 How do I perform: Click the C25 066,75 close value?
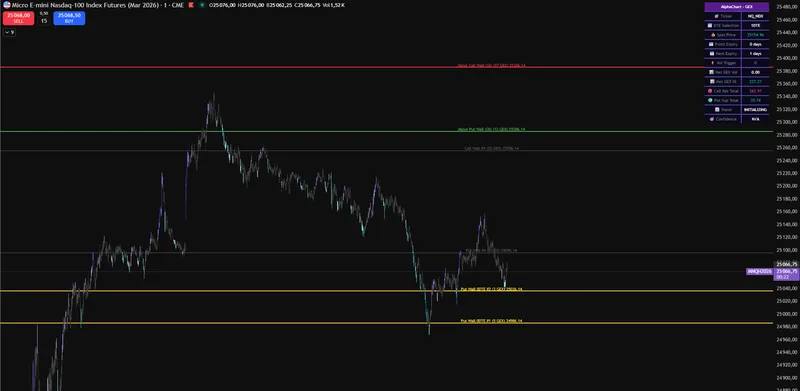click(307, 5)
